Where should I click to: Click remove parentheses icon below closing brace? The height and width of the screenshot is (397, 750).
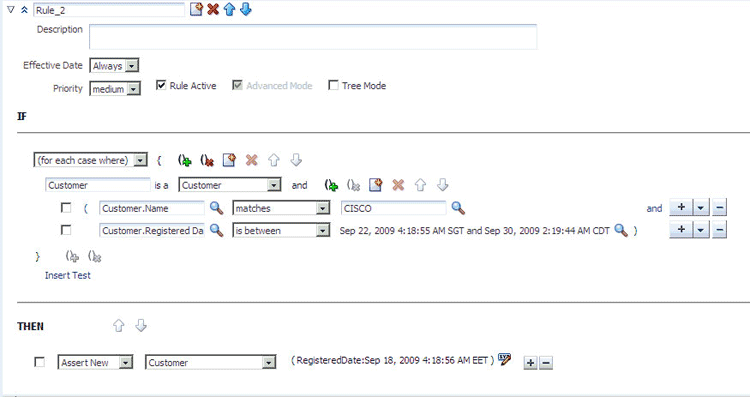click(x=95, y=257)
